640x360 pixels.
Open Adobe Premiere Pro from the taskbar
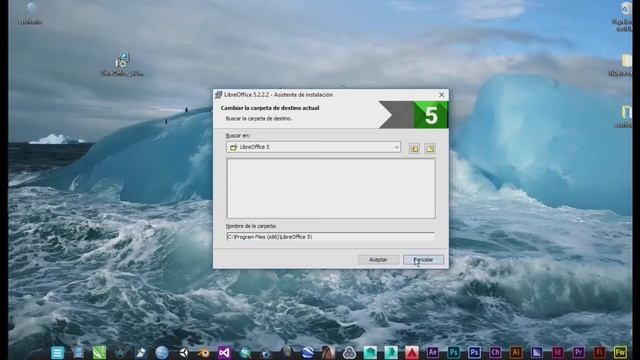click(x=578, y=352)
